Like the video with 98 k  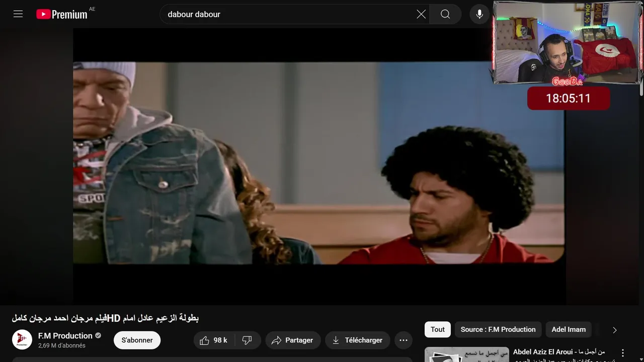(213, 340)
